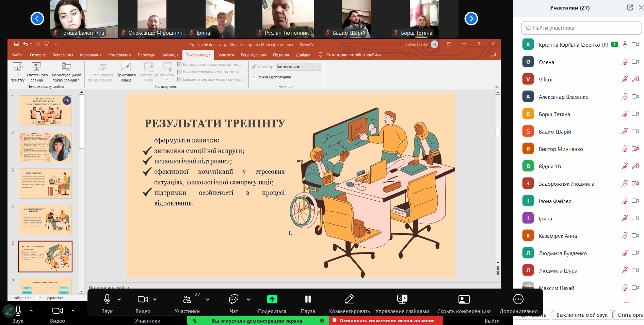Screen dimensions: 644x325
Task: Start slideshow from current slide icon
Action: click(36, 67)
